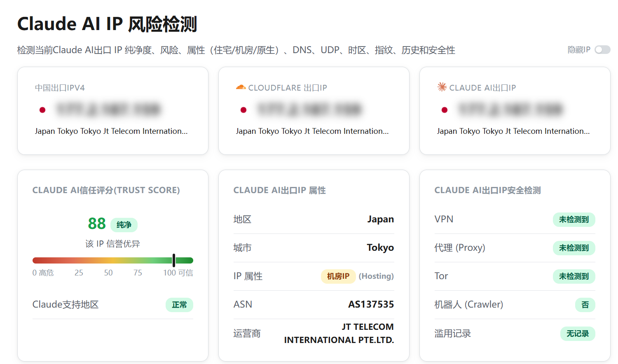Click the blurred IP in Claude AI出口IP card
Image resolution: width=618 pixels, height=364 pixels.
coord(510,110)
